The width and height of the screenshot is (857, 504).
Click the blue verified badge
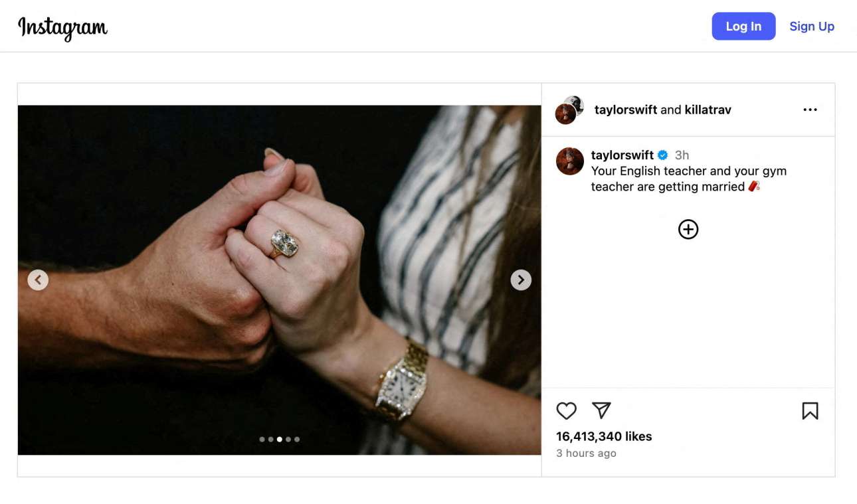[x=663, y=155]
